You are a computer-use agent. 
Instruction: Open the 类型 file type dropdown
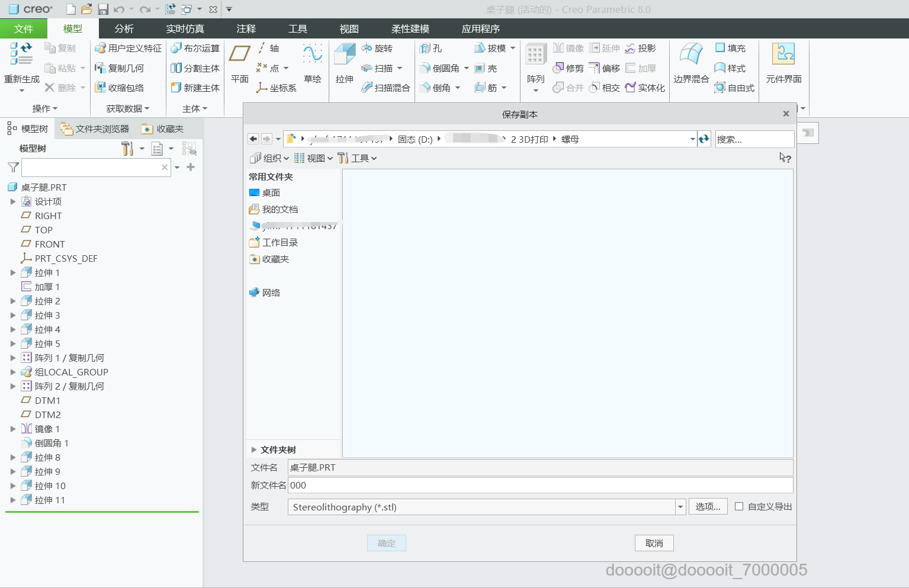click(680, 507)
